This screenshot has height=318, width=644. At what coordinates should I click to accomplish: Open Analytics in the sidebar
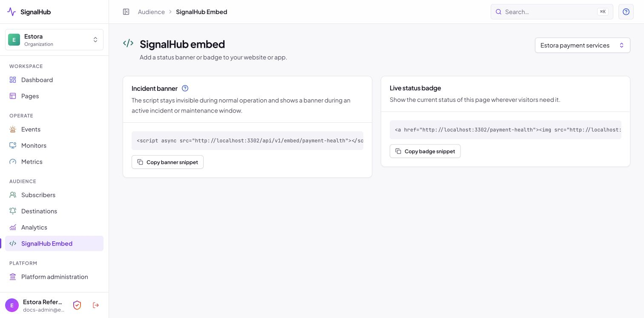click(54, 227)
